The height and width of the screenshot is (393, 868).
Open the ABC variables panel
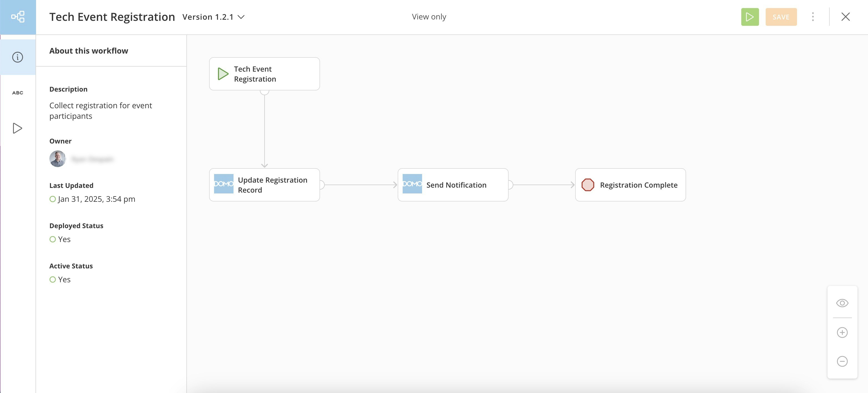[x=18, y=93]
